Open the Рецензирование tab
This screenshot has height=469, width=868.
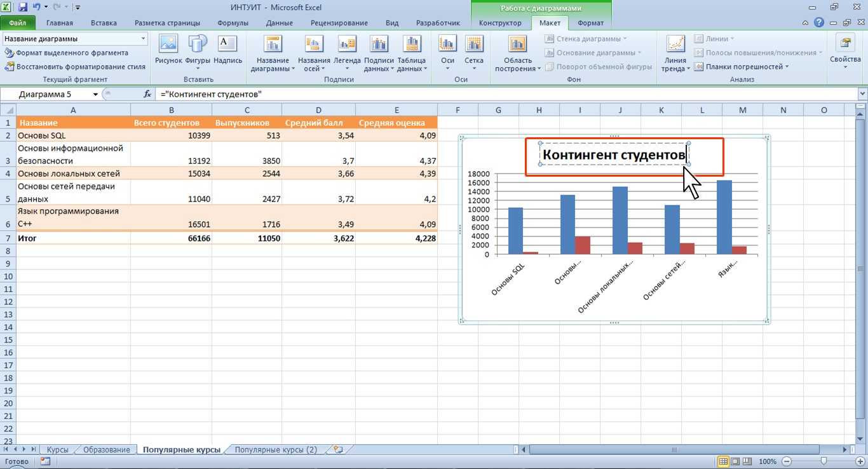[x=340, y=23]
